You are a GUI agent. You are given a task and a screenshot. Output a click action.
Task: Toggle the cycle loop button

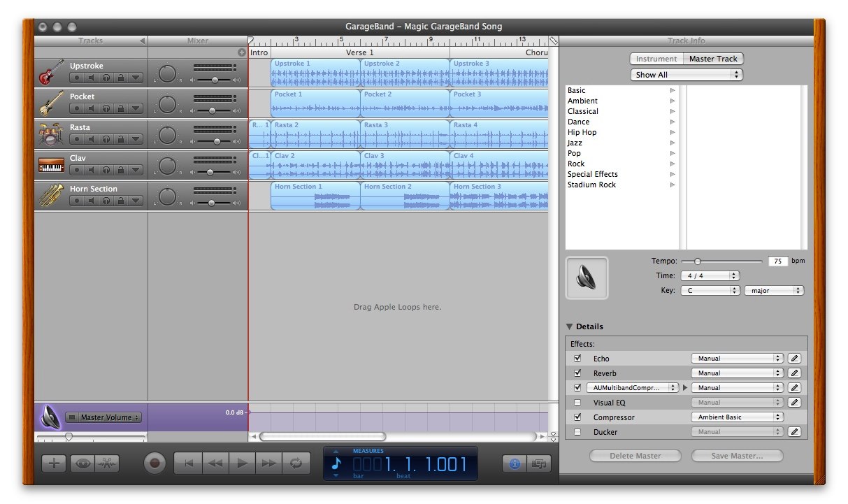pyautogui.click(x=296, y=463)
